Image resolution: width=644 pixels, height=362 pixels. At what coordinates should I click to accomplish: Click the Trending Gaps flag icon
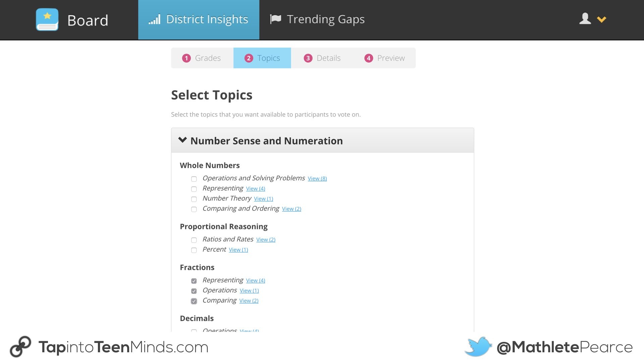pyautogui.click(x=275, y=18)
